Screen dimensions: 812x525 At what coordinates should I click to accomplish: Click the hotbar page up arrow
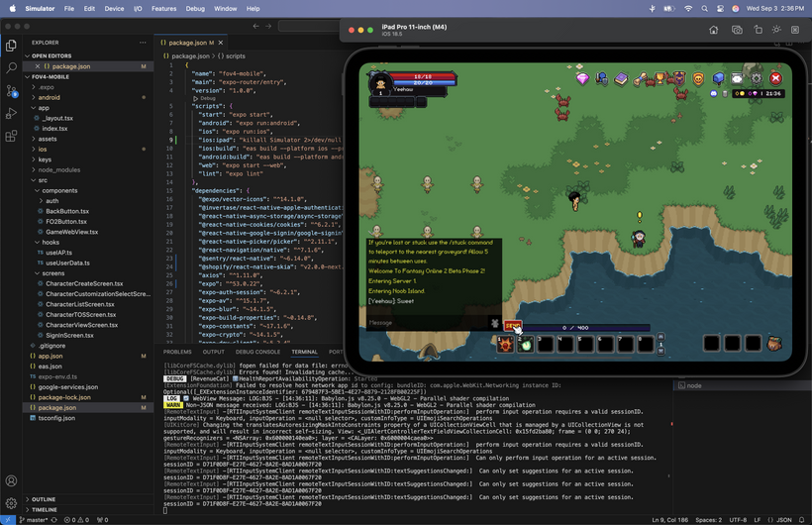point(660,337)
